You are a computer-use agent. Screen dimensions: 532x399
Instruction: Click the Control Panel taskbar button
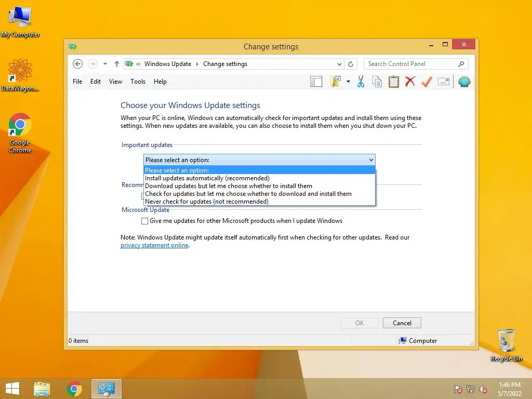[106, 389]
